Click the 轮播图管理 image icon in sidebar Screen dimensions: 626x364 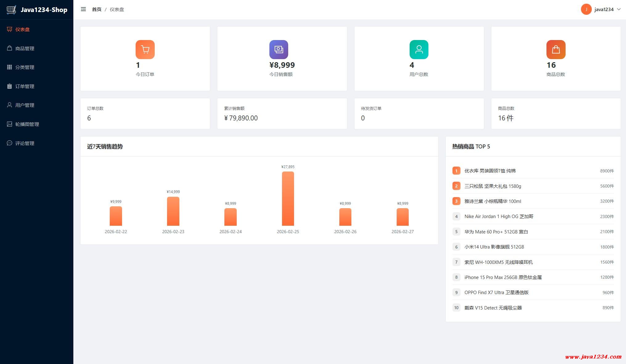click(x=10, y=124)
